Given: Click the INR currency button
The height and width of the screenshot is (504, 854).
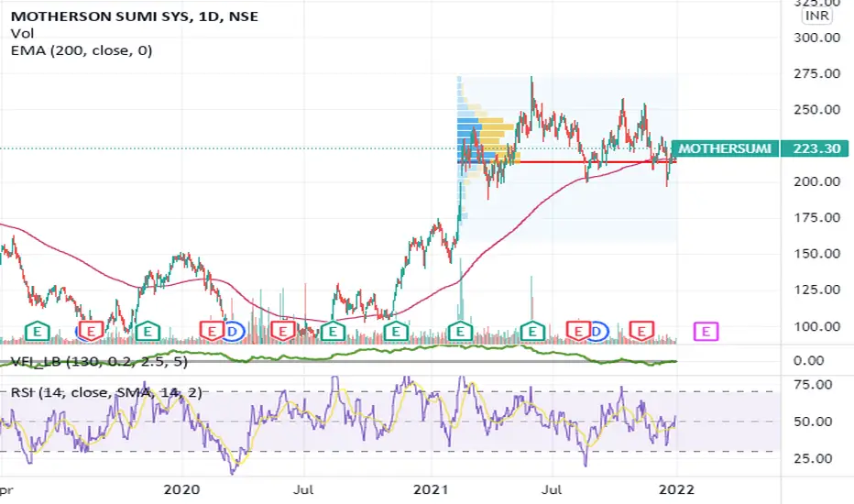Looking at the screenshot, I should point(817,16).
